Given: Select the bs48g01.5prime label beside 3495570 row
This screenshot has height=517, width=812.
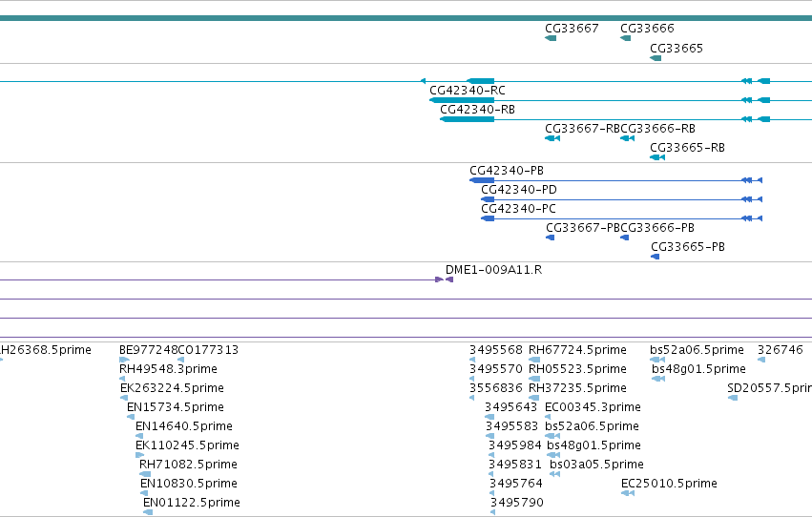Looking at the screenshot, I should [698, 369].
